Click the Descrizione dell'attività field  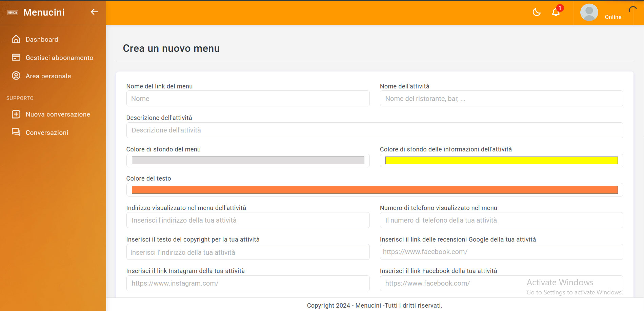tap(375, 130)
